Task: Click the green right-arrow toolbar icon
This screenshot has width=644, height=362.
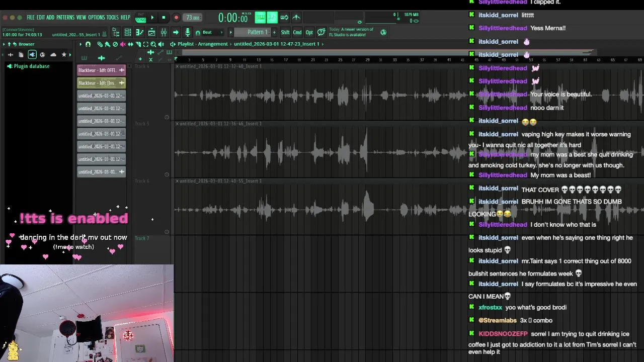Action: point(176,32)
